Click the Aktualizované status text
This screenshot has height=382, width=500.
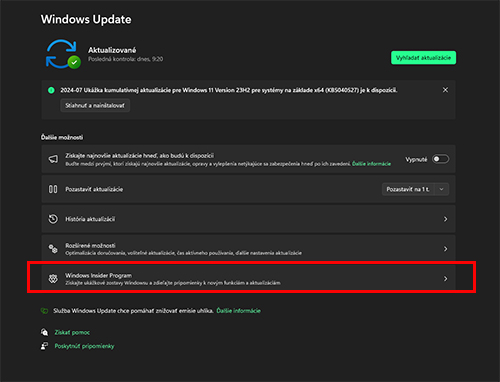pyautogui.click(x=112, y=50)
